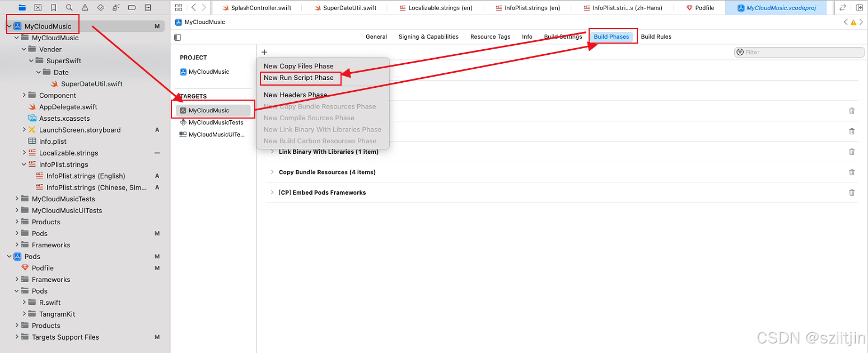Open the Bookmark navigator
The width and height of the screenshot is (868, 353).
click(53, 8)
